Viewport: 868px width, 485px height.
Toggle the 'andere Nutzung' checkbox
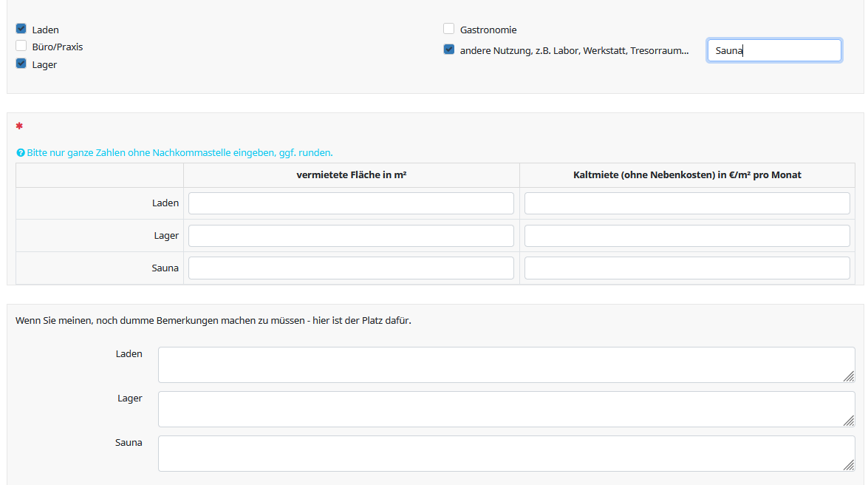coord(449,50)
